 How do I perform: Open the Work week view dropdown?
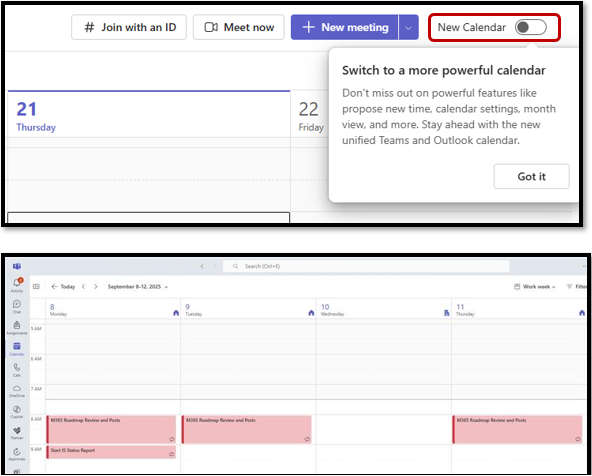535,287
